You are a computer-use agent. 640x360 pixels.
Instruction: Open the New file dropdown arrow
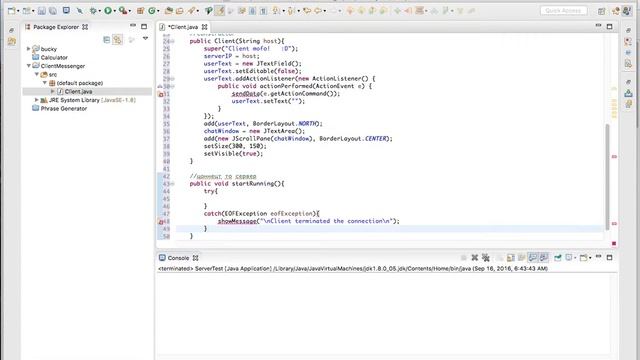pos(18,11)
